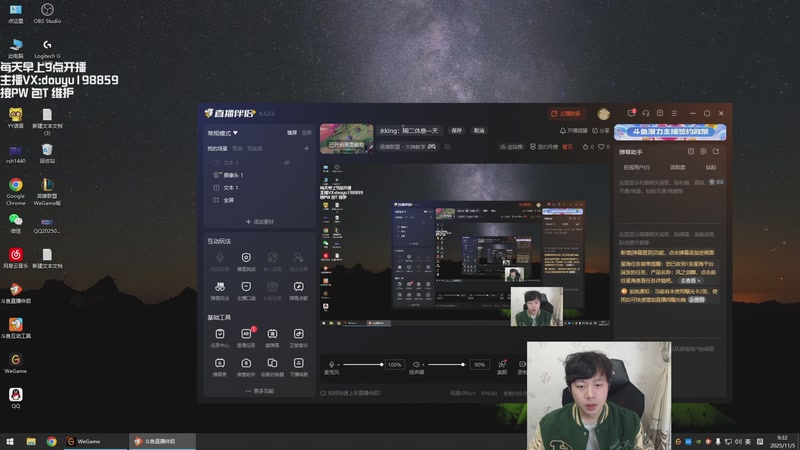Screen dimensions: 800x450
Task: Click the stream cover thumbnail image
Action: [x=346, y=138]
